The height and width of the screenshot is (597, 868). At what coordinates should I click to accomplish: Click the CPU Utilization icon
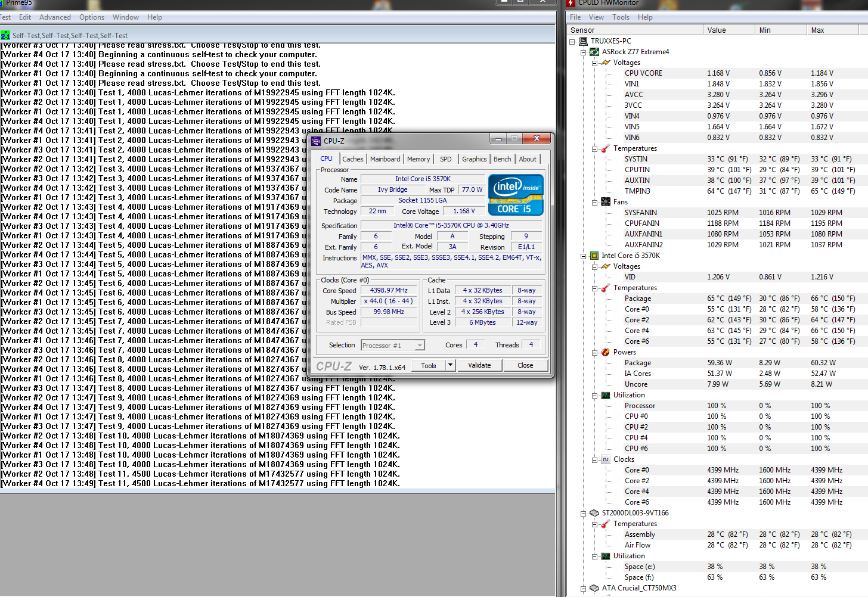[x=606, y=395]
